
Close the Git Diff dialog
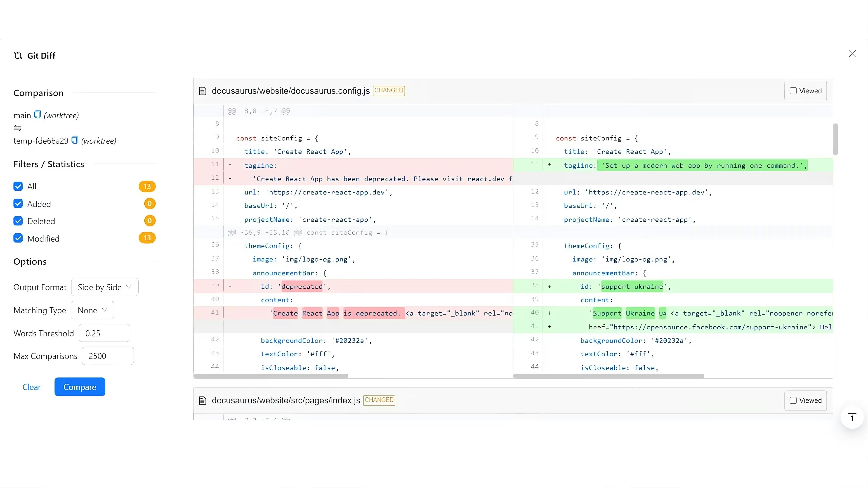tap(852, 54)
